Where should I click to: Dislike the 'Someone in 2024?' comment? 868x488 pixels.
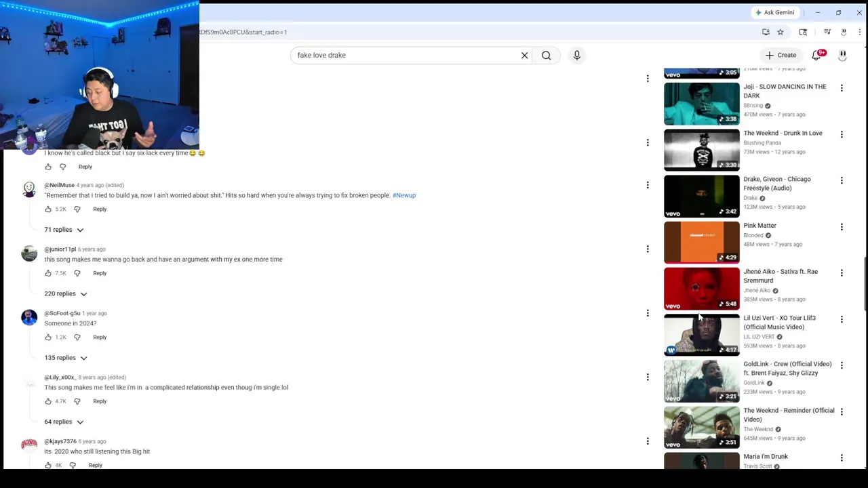(x=77, y=337)
